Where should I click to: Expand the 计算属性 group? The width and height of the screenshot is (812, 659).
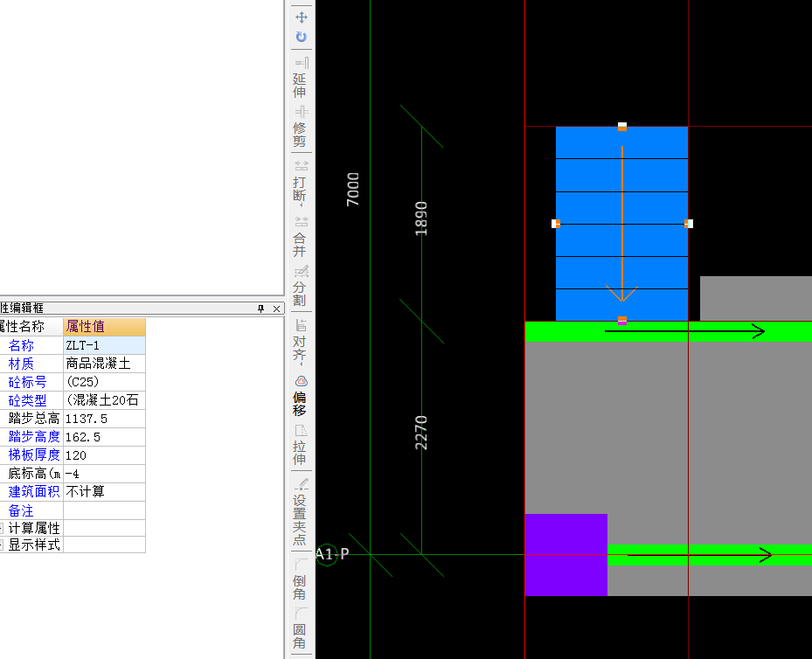pos(2,528)
